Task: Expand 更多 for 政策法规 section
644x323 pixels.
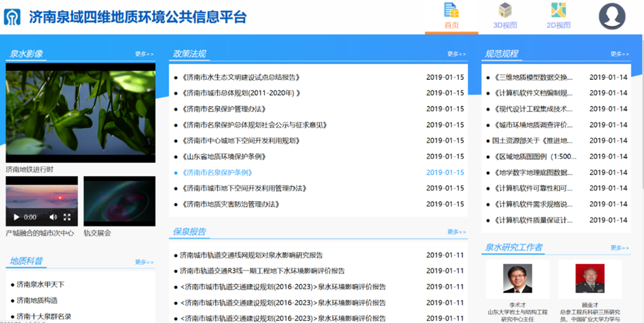Action: click(456, 55)
